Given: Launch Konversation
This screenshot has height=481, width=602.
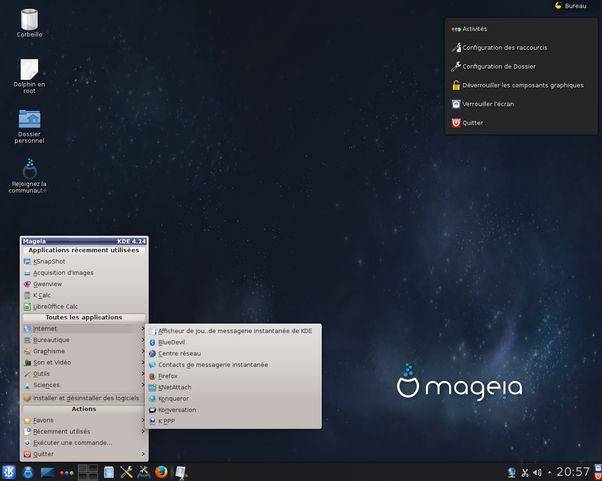Looking at the screenshot, I should pos(233,410).
